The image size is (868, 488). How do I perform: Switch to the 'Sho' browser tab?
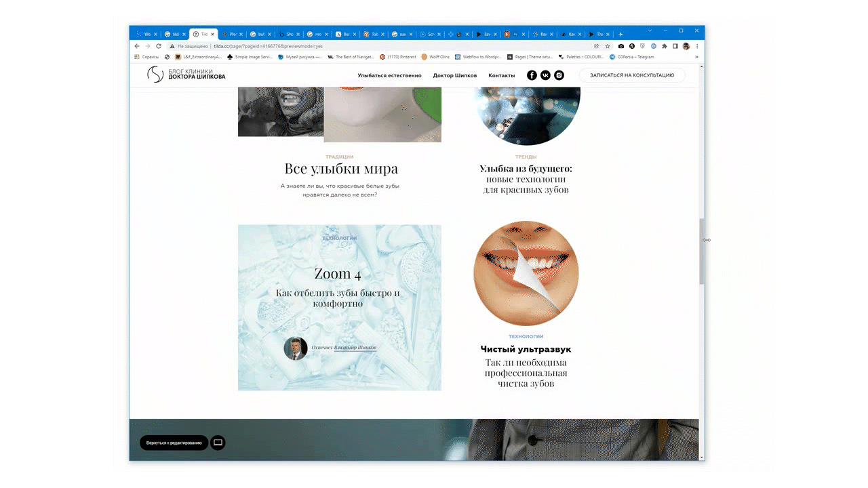(x=288, y=34)
